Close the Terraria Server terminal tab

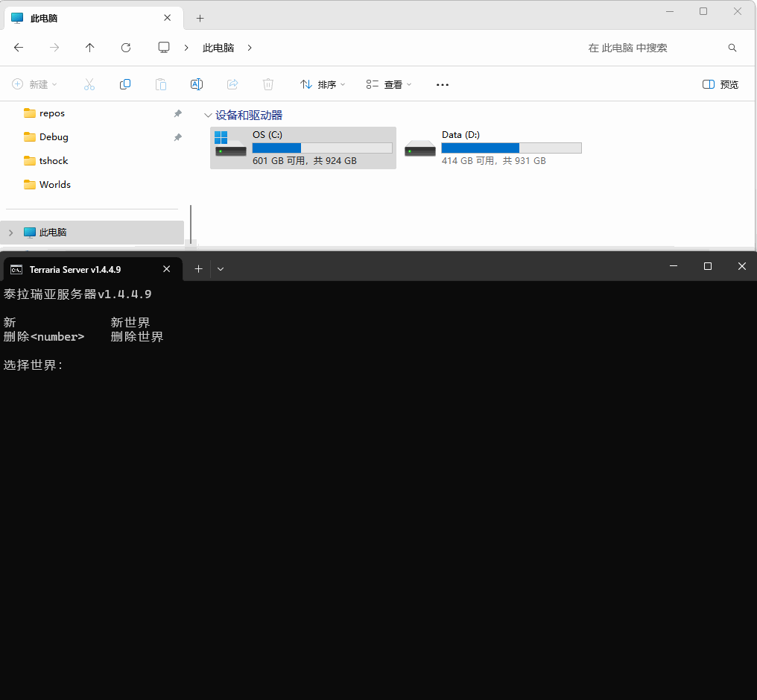(167, 269)
